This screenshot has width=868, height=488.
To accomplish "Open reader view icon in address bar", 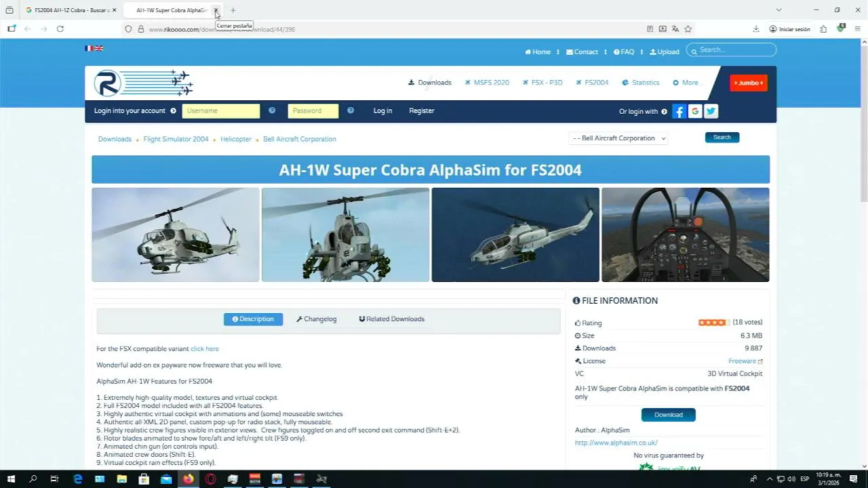I will (650, 29).
